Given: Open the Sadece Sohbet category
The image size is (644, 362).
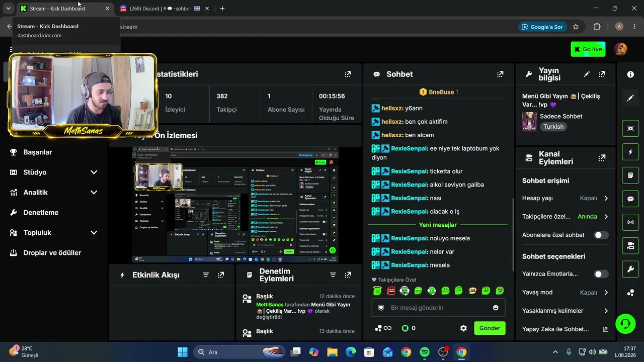Looking at the screenshot, I should coord(561,116).
